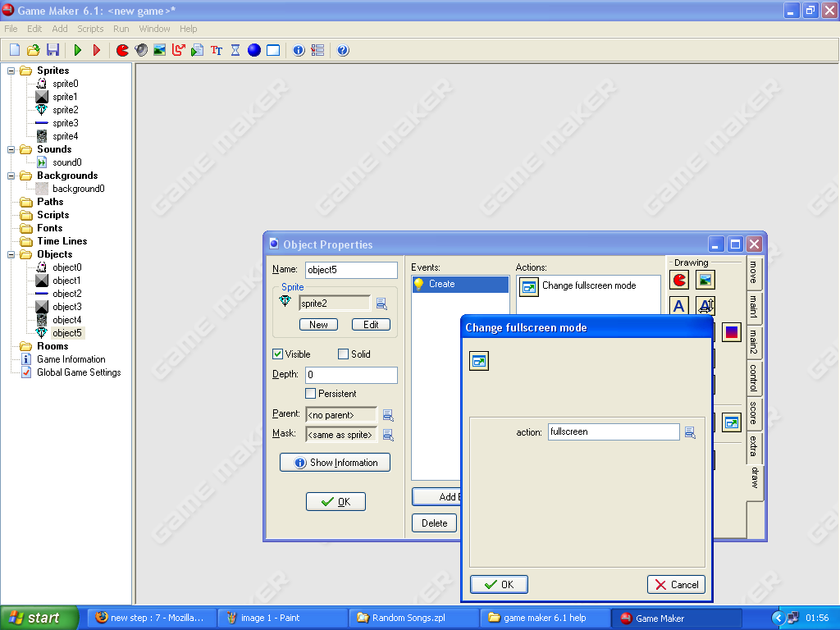Click the Run game green play icon

tap(78, 50)
